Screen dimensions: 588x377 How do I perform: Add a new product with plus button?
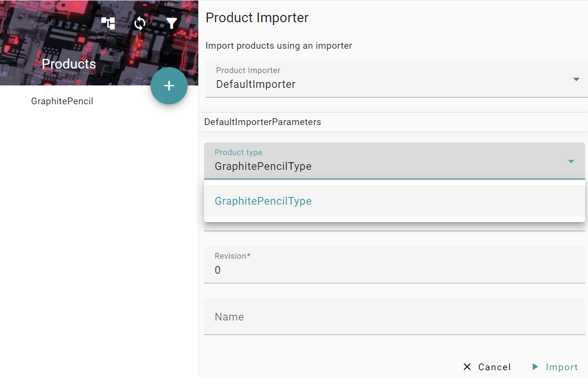169,86
